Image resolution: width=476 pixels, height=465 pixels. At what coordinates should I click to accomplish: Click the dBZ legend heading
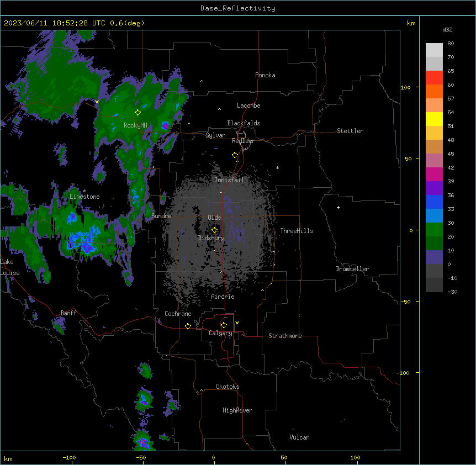447,29
